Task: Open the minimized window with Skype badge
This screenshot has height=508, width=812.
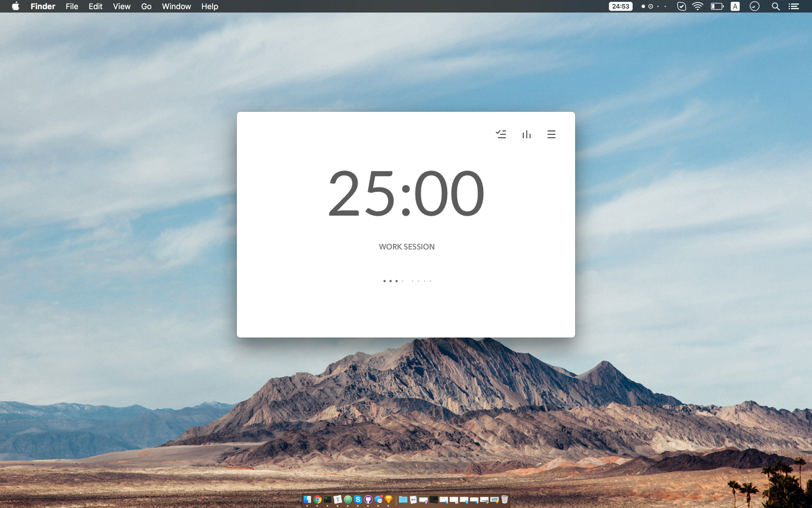Action: click(464, 500)
